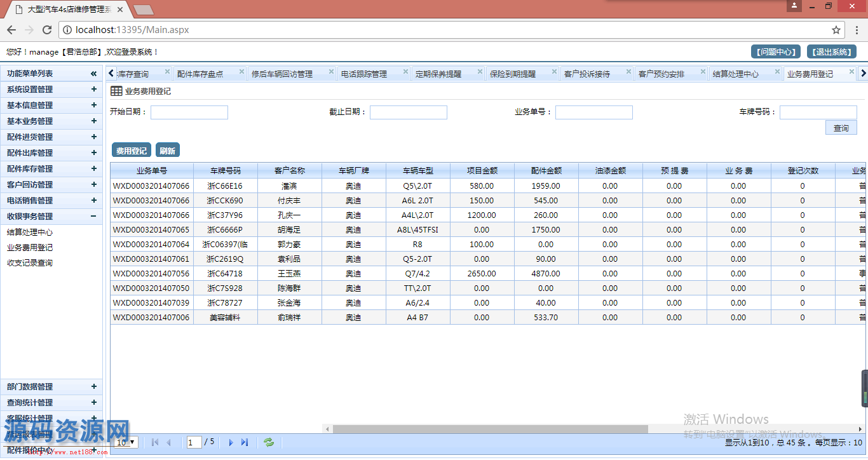Bookmark this page with the star icon
Viewport: 868px width, 460px height.
[x=836, y=30]
